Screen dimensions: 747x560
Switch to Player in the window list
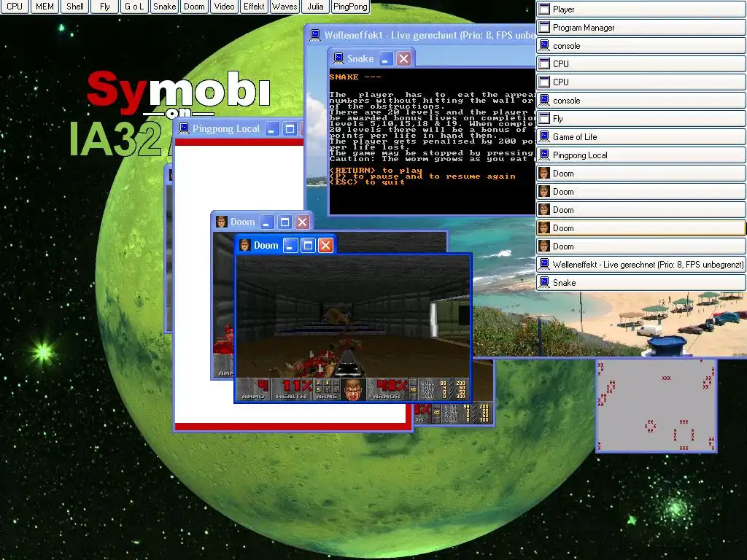point(640,9)
